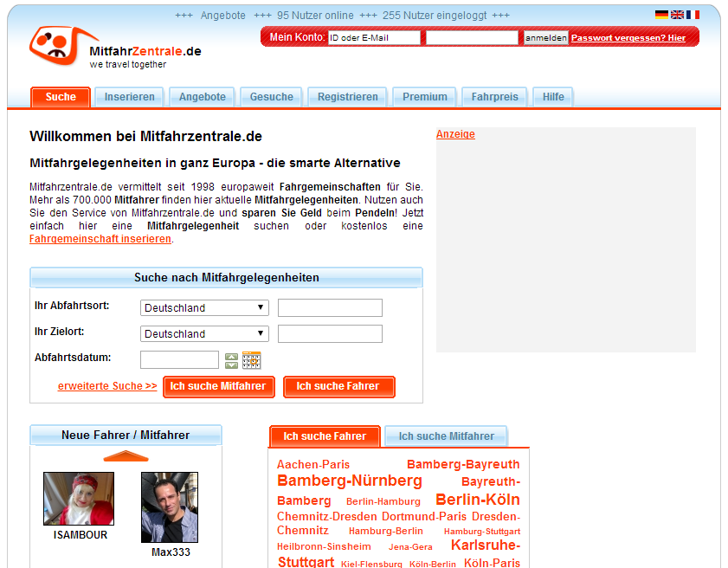Viewport: 728px width, 568px height.
Task: Open the Köln-Paris route link
Action: [x=492, y=563]
